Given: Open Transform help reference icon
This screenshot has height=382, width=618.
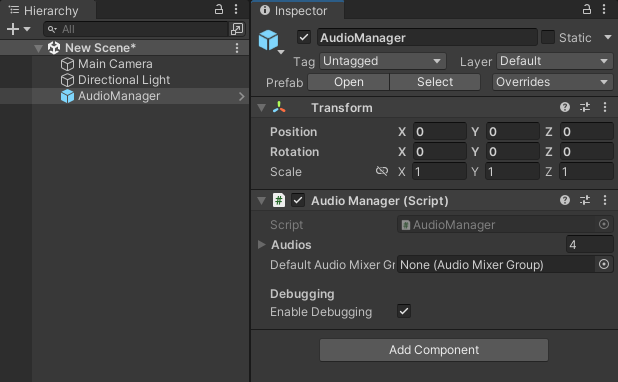Looking at the screenshot, I should (x=565, y=107).
